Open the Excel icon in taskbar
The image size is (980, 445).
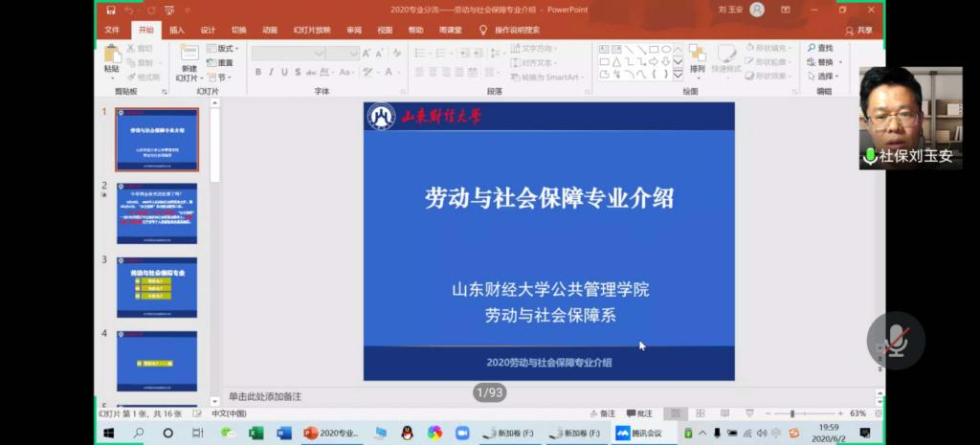click(256, 434)
